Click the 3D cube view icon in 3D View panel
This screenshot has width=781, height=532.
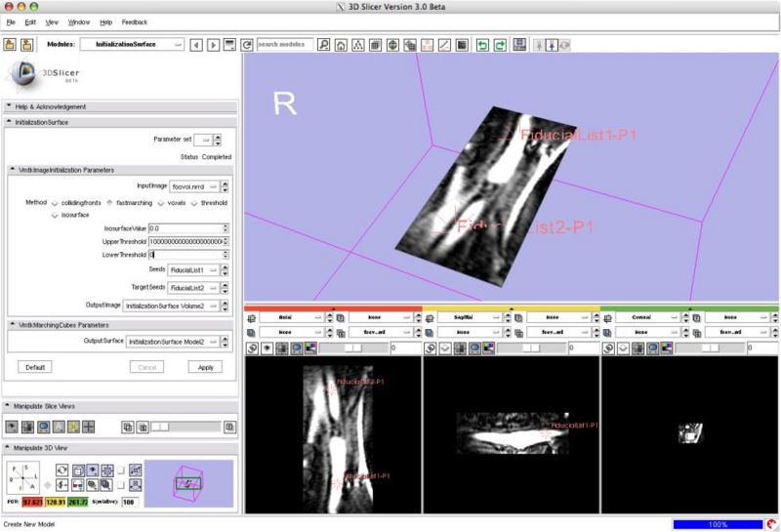[x=78, y=471]
